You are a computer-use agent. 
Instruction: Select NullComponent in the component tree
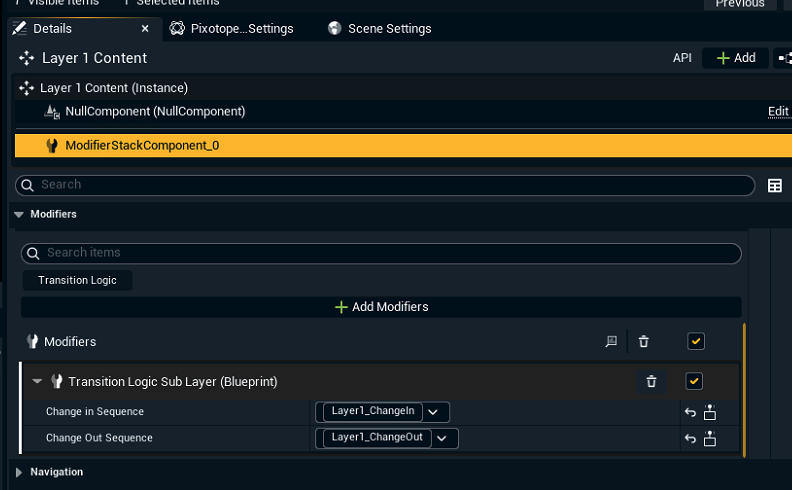pyautogui.click(x=154, y=112)
